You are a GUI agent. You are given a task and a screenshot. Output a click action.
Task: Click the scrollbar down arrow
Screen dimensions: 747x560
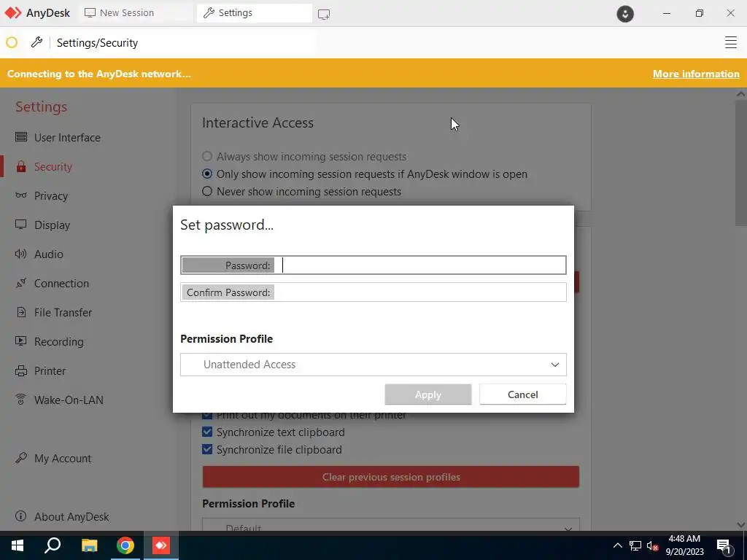point(740,525)
